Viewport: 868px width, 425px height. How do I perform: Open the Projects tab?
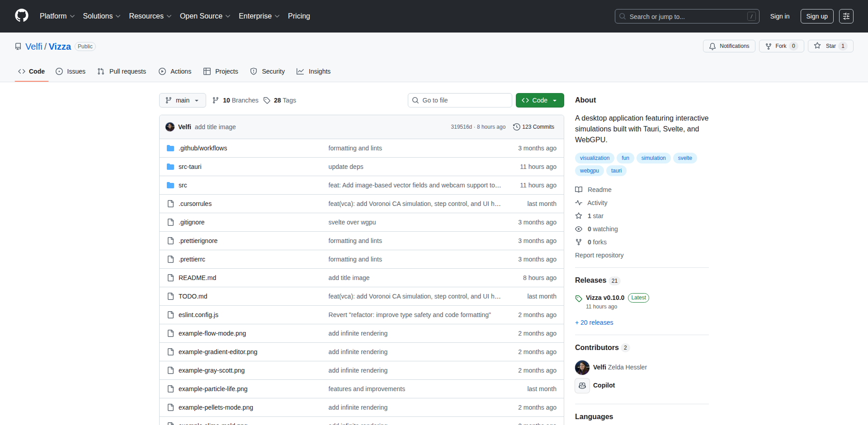pyautogui.click(x=221, y=71)
